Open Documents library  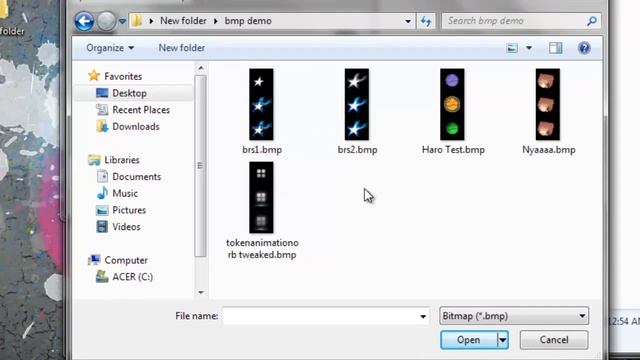[136, 177]
